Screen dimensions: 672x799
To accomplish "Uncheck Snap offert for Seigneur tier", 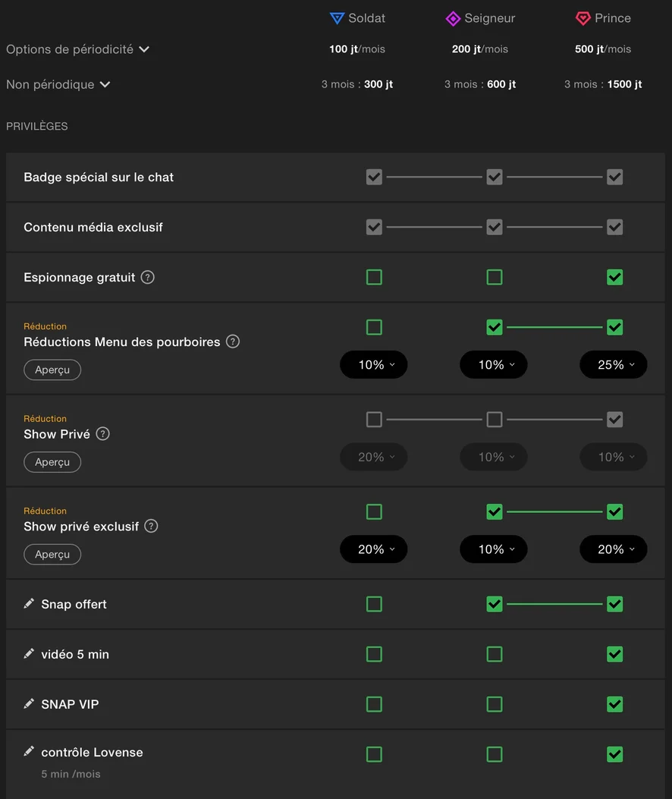I will [x=495, y=604].
